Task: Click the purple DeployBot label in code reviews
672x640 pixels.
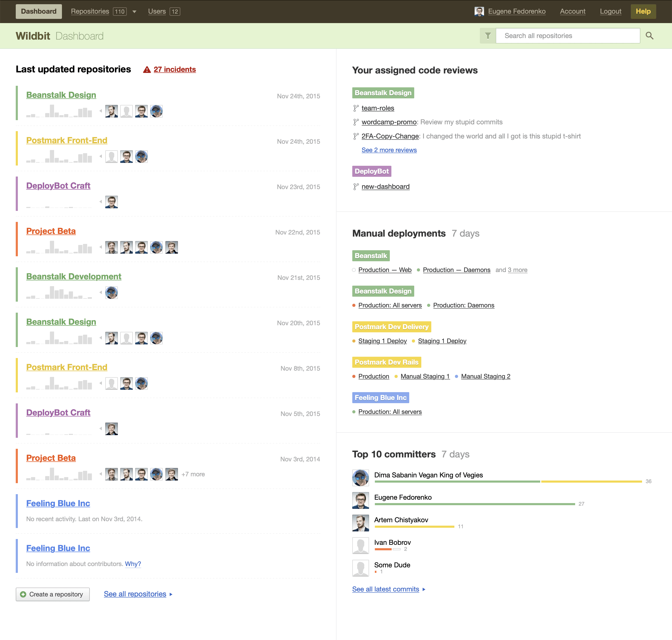Action: [x=371, y=171]
